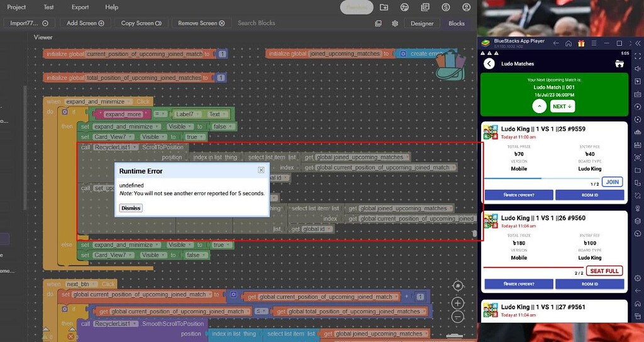Switch to the Designer view
The image size is (644, 342).
pyautogui.click(x=422, y=23)
